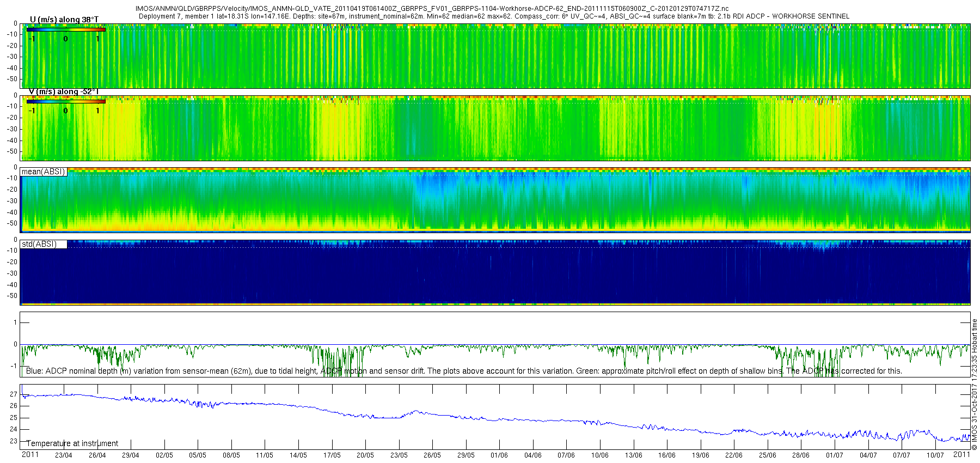The height and width of the screenshot is (463, 980).
Task: Click the 01/06 date tick label
Action: [x=499, y=455]
